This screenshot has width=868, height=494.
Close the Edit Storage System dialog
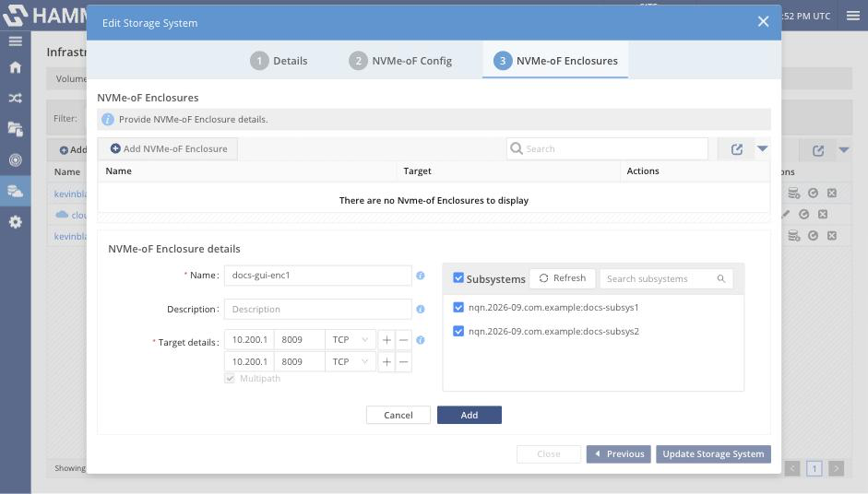pyautogui.click(x=764, y=21)
